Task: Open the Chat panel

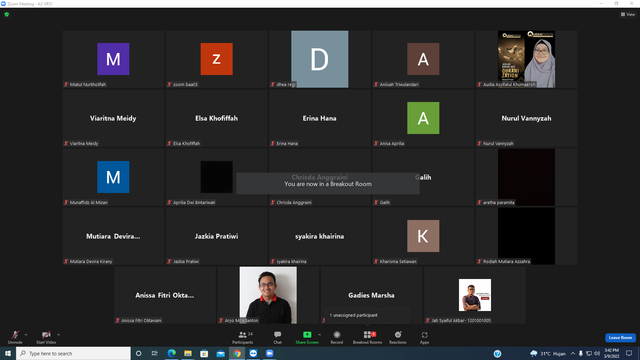Action: 278,337
